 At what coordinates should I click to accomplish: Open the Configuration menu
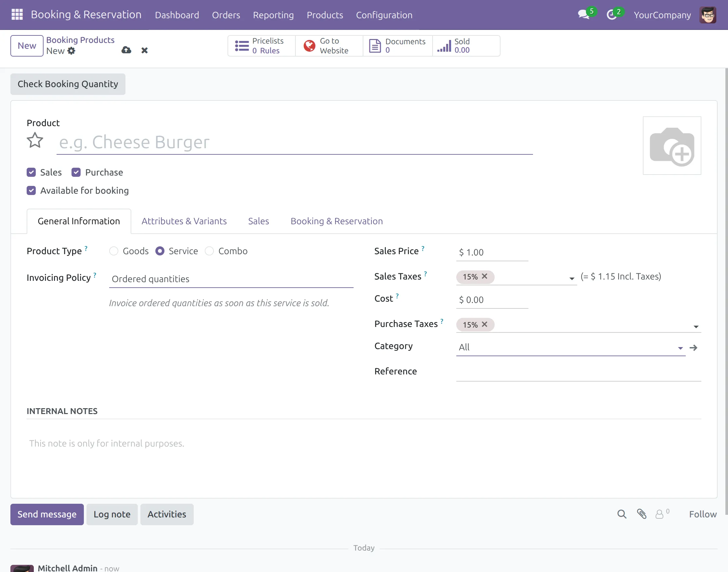coord(384,15)
